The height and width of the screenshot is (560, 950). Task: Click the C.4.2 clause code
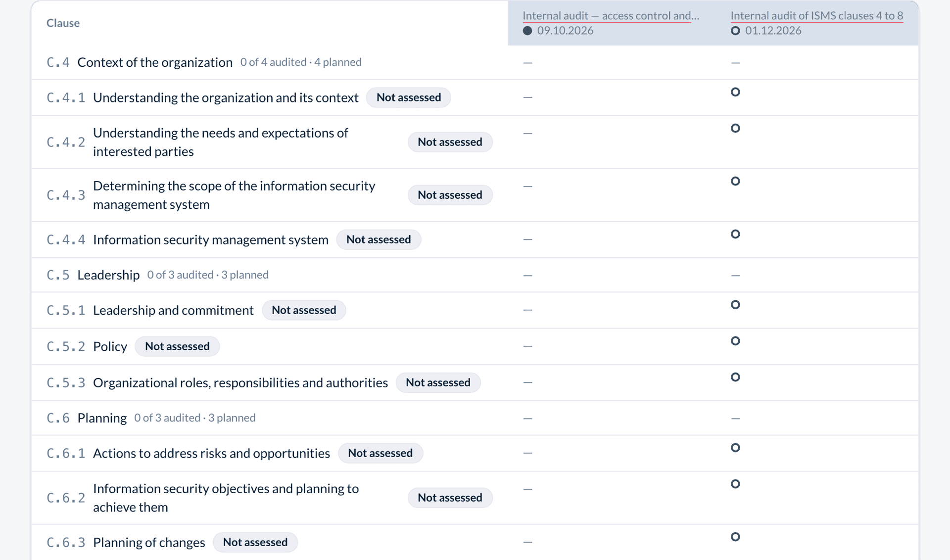coord(66,142)
